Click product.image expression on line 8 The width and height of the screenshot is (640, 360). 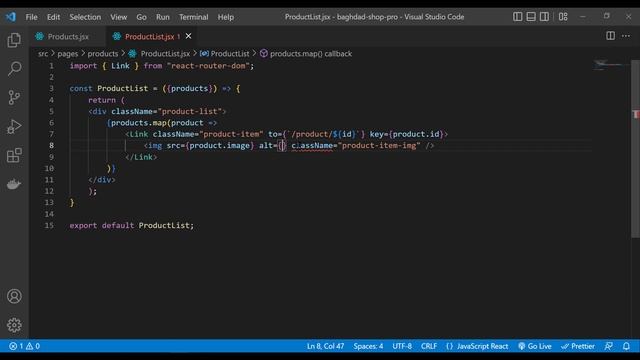(x=220, y=146)
